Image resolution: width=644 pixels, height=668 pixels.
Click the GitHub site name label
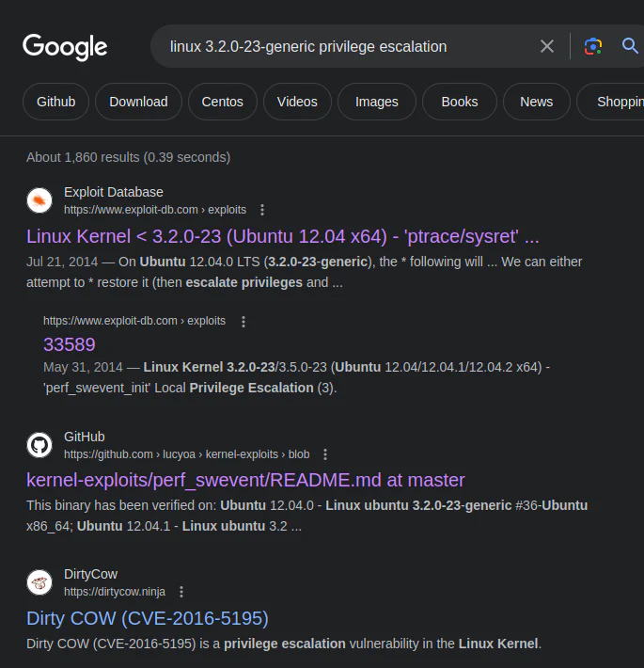pos(85,437)
